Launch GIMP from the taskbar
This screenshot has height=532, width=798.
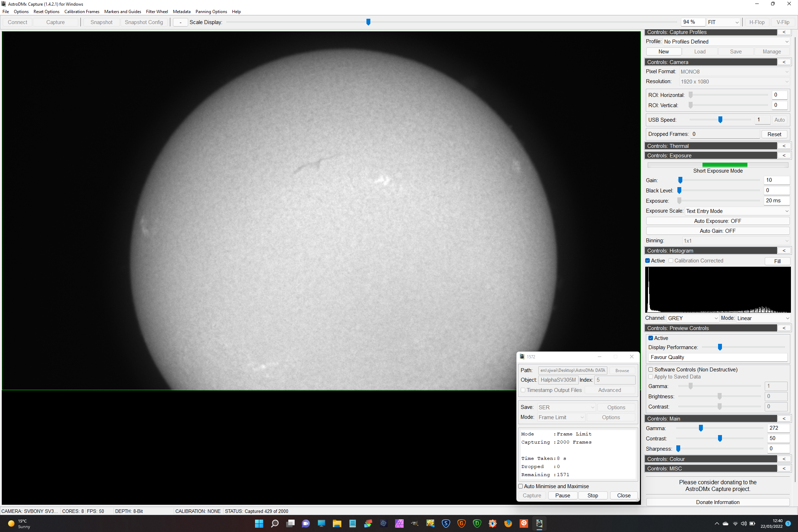click(415, 524)
